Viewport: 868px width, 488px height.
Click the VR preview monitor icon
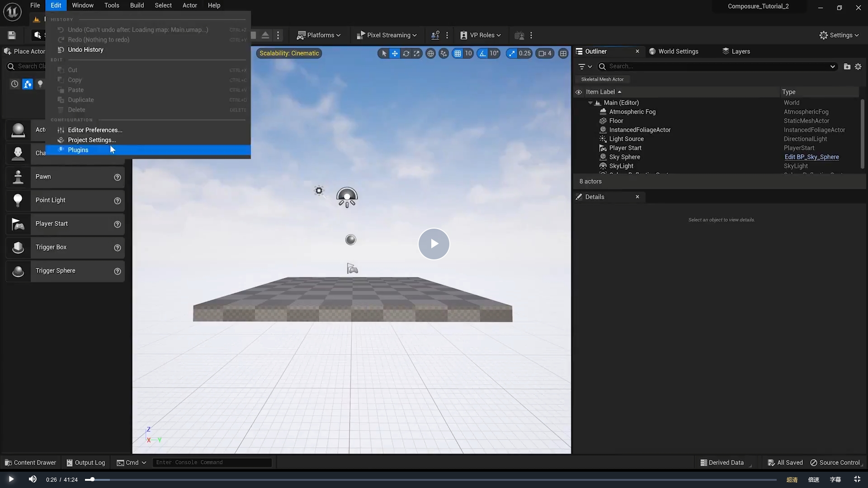519,35
